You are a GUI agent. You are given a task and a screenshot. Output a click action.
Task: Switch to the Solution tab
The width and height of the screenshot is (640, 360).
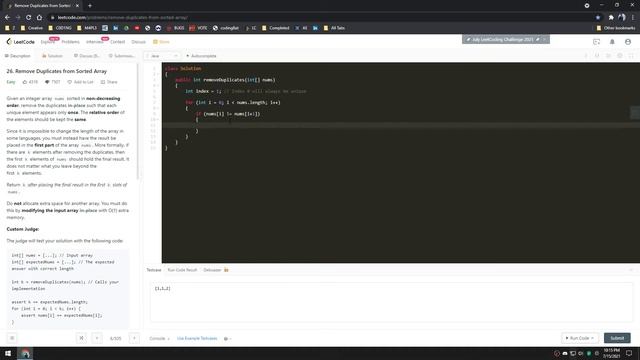52,56
